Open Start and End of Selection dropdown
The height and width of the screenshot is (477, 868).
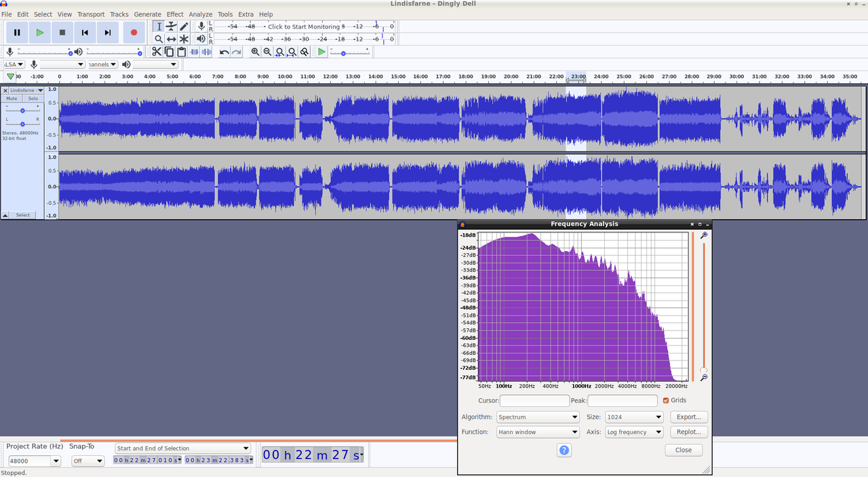[x=182, y=448]
